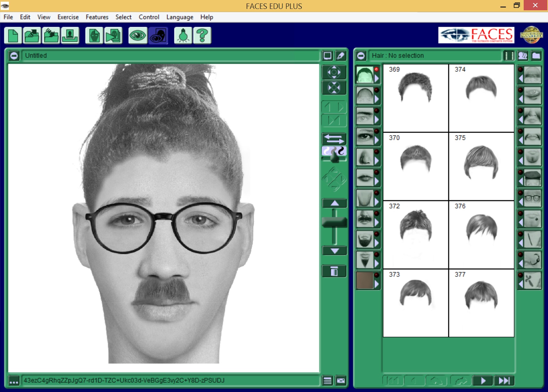Toggle the indicator light beside eyebrows
The height and width of the screenshot is (392, 548).
(376, 110)
